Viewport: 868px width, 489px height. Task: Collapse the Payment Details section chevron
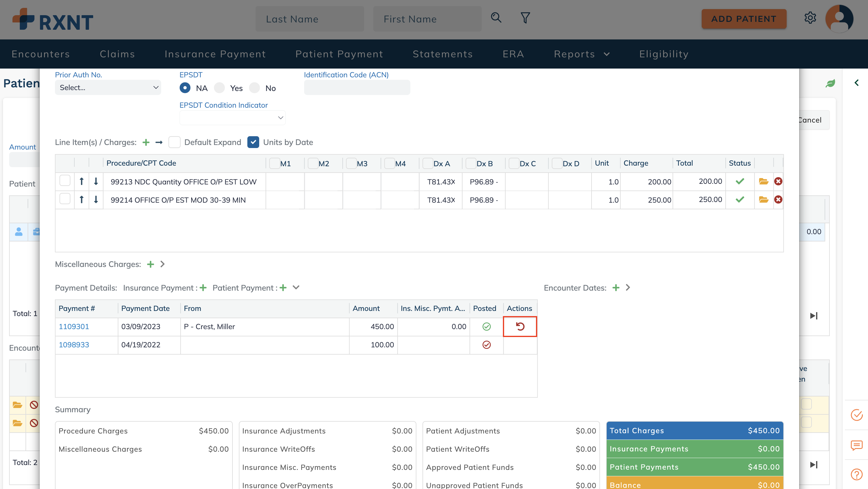(x=296, y=288)
